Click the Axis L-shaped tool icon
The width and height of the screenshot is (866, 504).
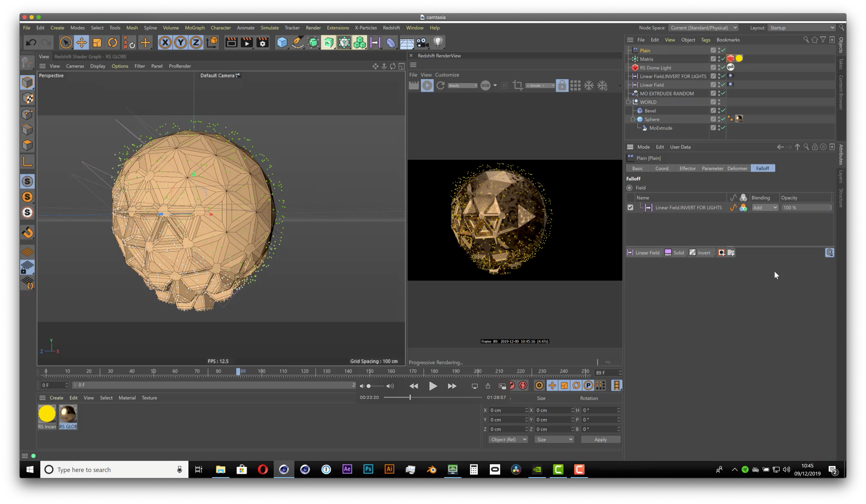point(28,161)
